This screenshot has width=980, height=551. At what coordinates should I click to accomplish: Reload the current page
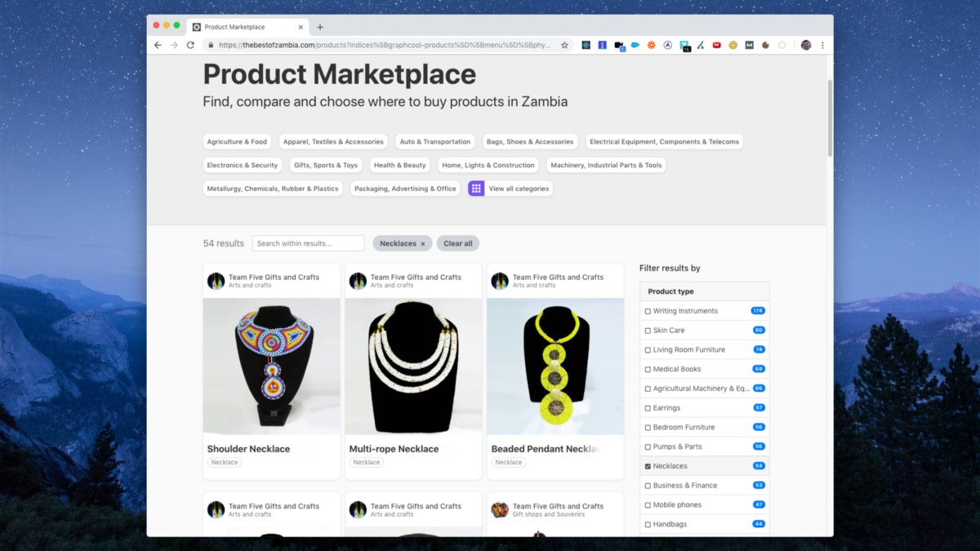190,46
